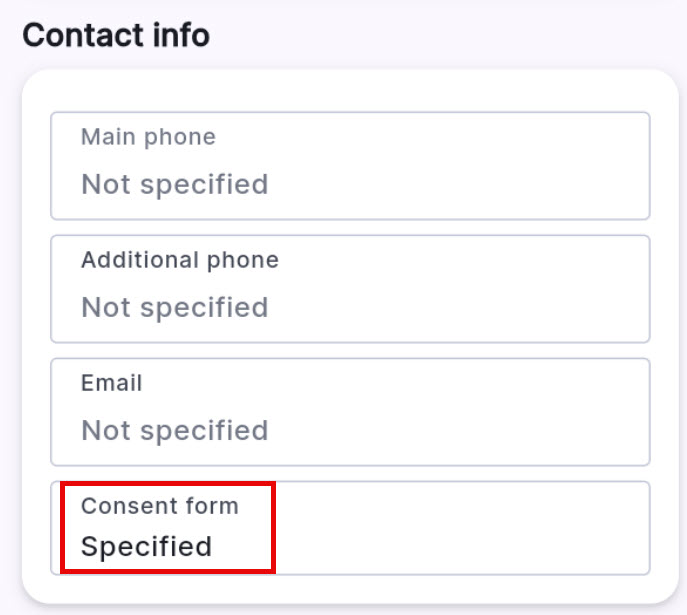Viewport: 687px width, 615px height.
Task: Click the Additional phone label
Action: coord(180,260)
